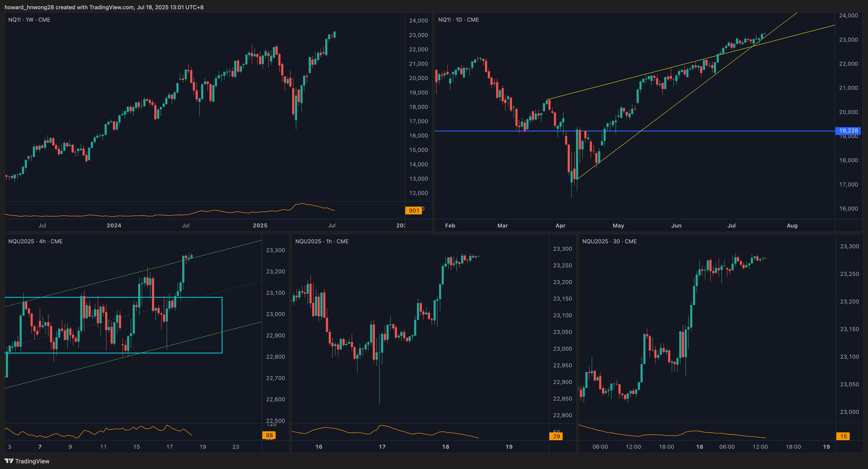Select the NQ1! · 1D · CME chart title
Screen dimensions: 868x469
(458, 20)
